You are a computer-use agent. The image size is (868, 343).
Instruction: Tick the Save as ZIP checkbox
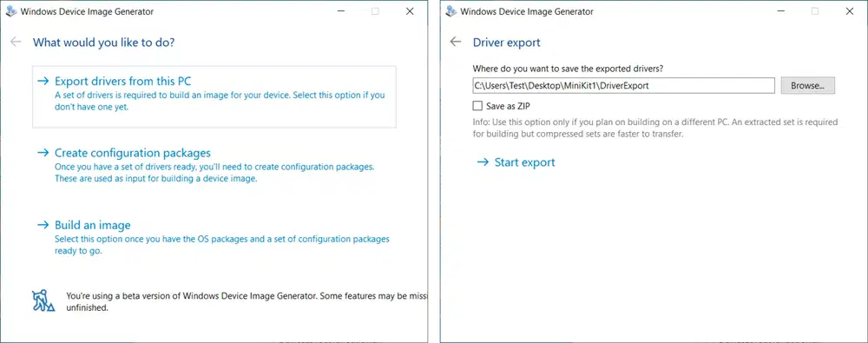pyautogui.click(x=477, y=105)
